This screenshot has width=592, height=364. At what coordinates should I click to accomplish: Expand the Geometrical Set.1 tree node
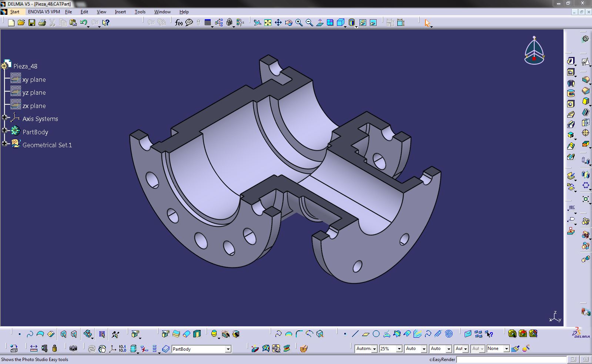tap(5, 144)
